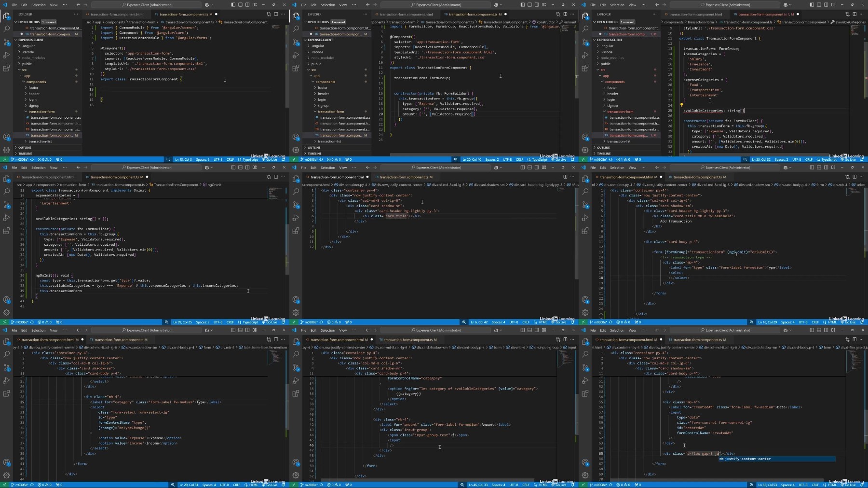This screenshot has height=488, width=868.
Task: Click editor minimap in window showing Ln 29, Col 81
Action: tap(275, 357)
